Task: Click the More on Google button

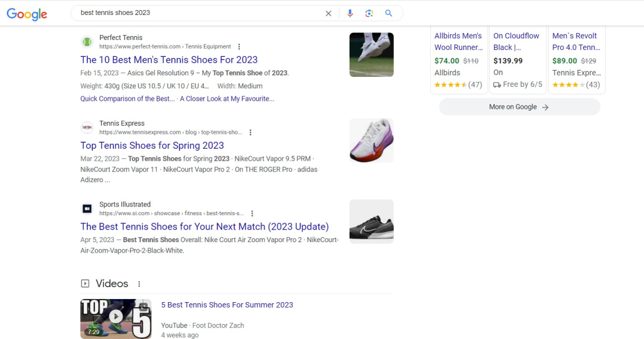Action: 520,107
